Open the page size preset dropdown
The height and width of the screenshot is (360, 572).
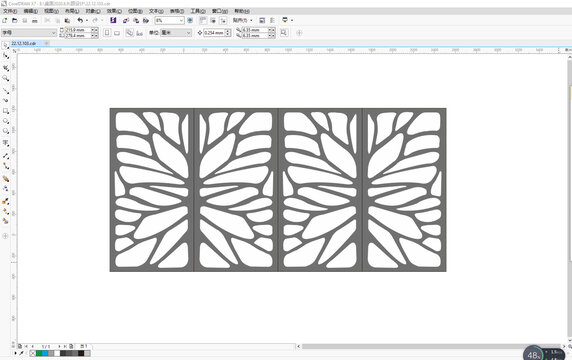[x=53, y=33]
